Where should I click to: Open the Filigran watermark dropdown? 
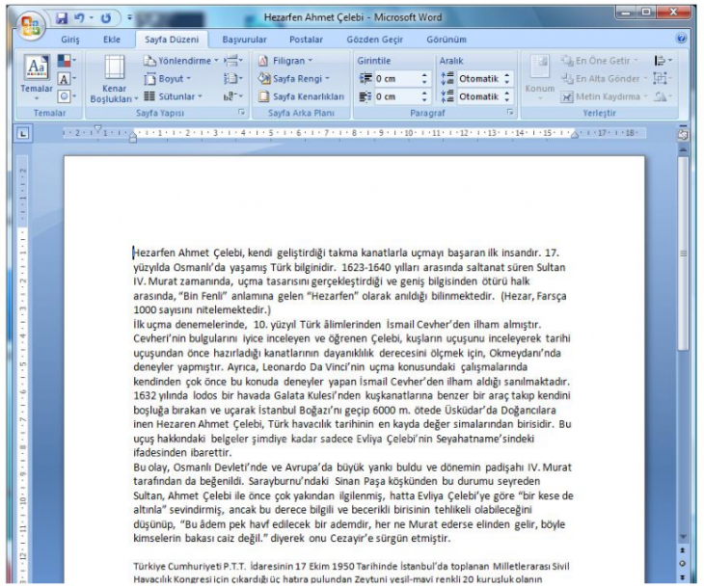click(x=285, y=61)
